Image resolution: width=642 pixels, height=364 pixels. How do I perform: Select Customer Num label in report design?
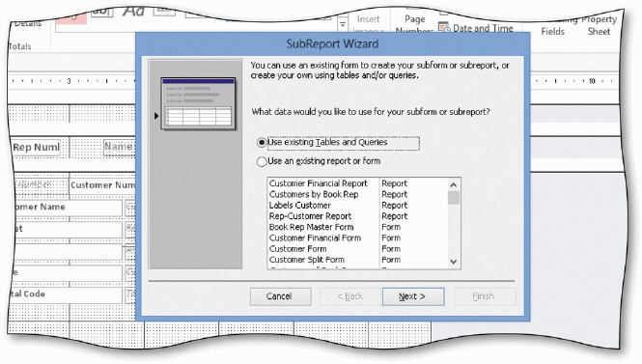(102, 185)
